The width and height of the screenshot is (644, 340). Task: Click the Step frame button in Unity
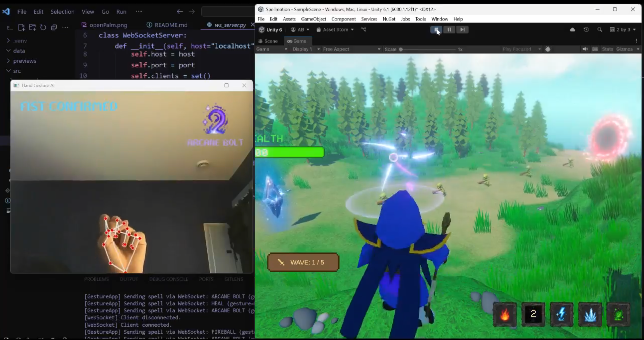click(x=462, y=30)
